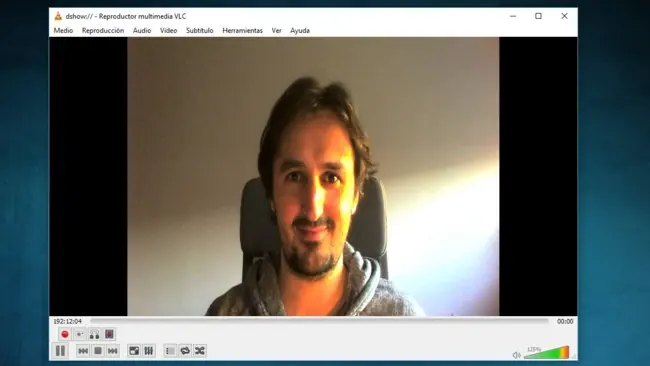Open the Reproducción menu
This screenshot has width=650, height=366.
[x=103, y=30]
